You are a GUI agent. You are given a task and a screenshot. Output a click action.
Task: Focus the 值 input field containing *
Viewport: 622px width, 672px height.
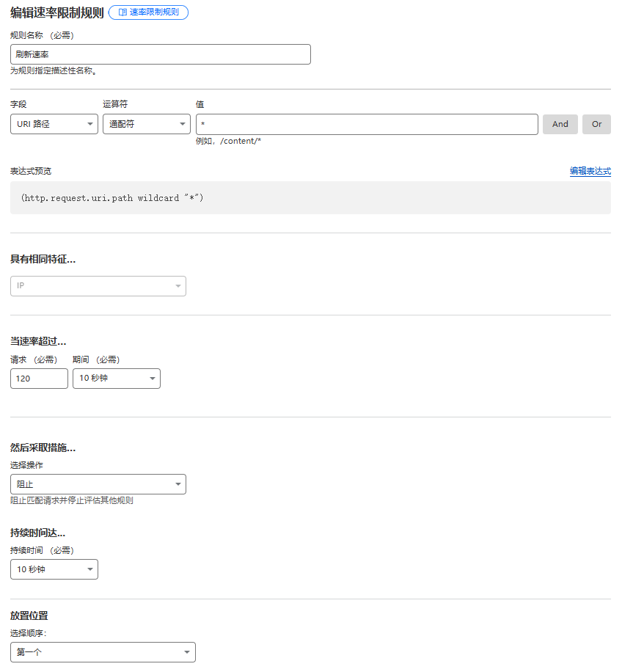click(x=367, y=124)
